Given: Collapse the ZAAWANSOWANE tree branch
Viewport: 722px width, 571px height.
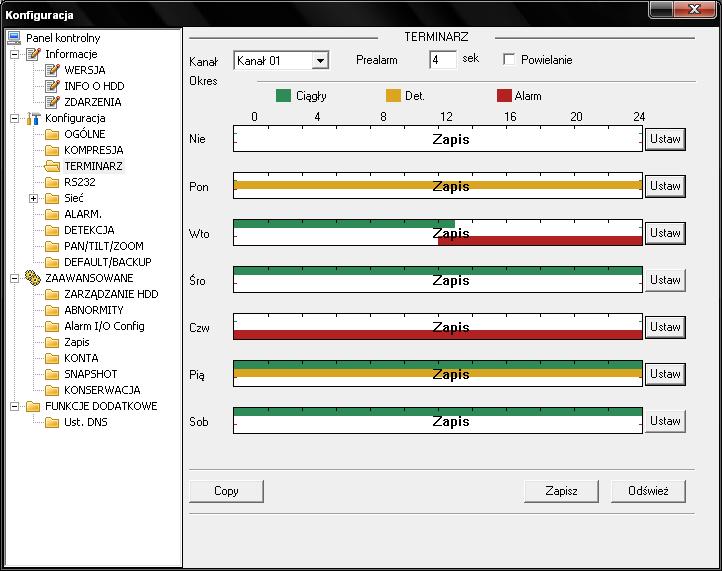Looking at the screenshot, I should 14,278.
